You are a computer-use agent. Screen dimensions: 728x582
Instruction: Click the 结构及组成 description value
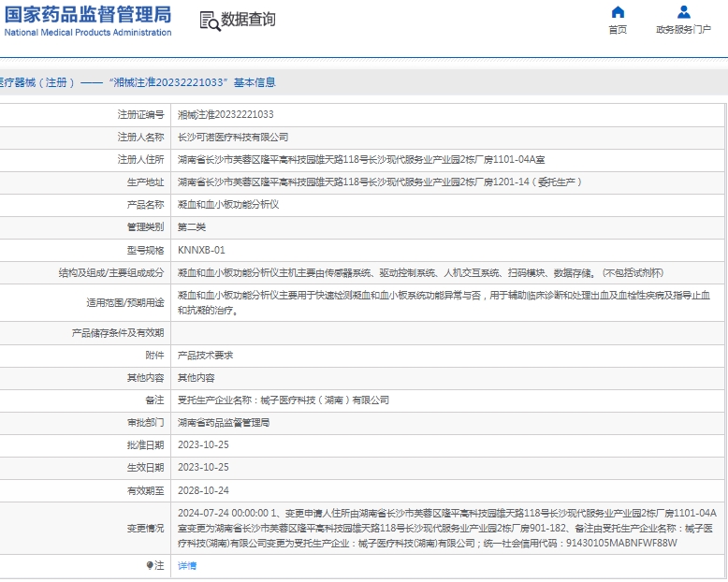(421, 273)
